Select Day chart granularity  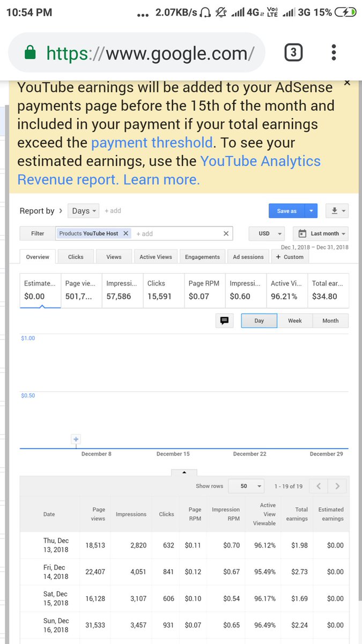click(x=259, y=321)
